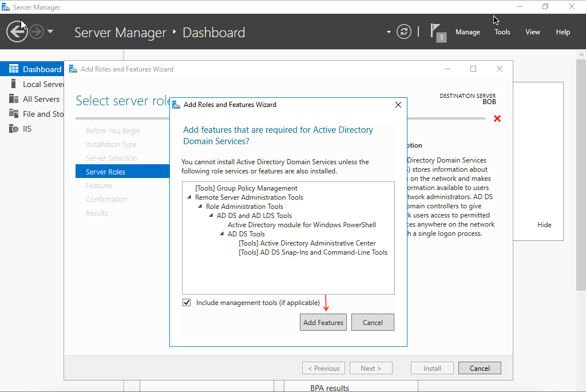The height and width of the screenshot is (392, 586).
Task: Minimize the background Add Roles wizard window
Action: [x=448, y=69]
